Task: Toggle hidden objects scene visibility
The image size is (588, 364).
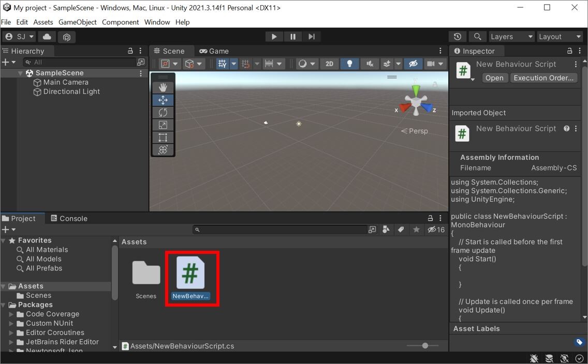Action: (413, 64)
